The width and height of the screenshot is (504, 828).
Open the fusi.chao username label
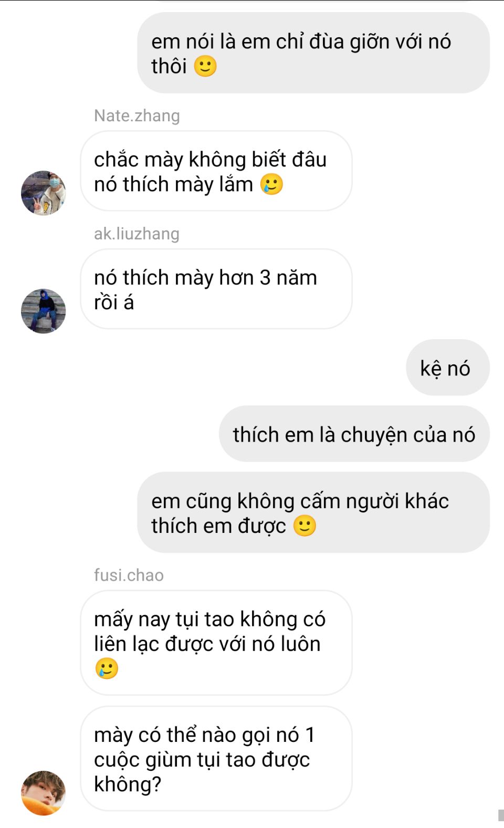(x=129, y=575)
